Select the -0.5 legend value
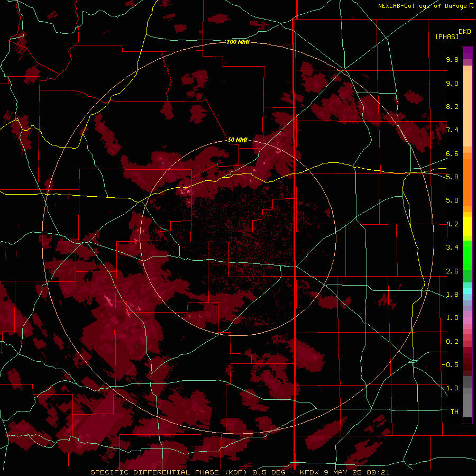476x476 pixels. pos(450,365)
